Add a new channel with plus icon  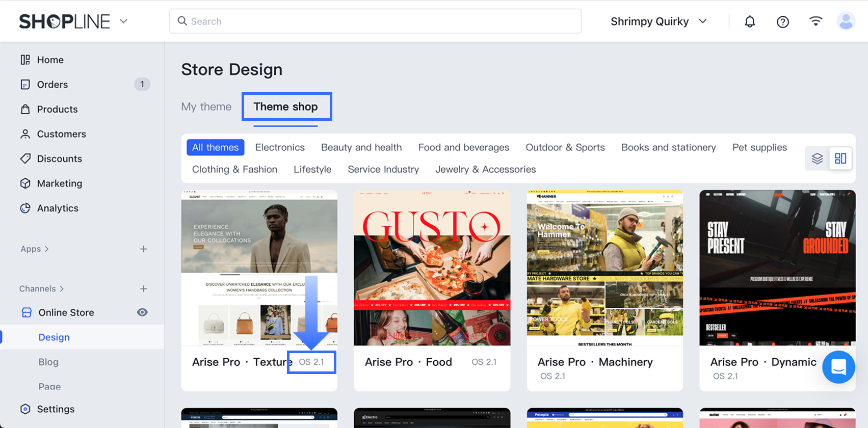(x=144, y=289)
